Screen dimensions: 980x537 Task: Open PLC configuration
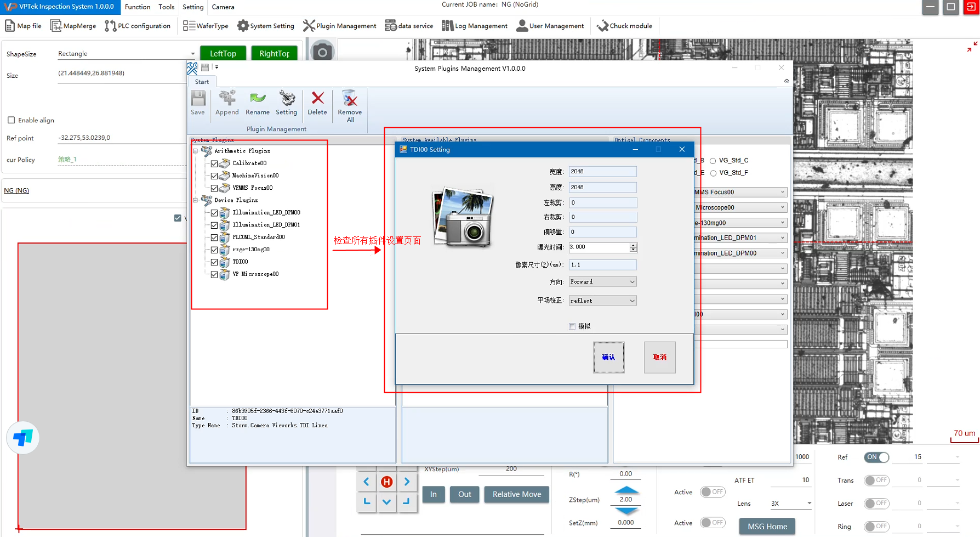click(x=138, y=26)
